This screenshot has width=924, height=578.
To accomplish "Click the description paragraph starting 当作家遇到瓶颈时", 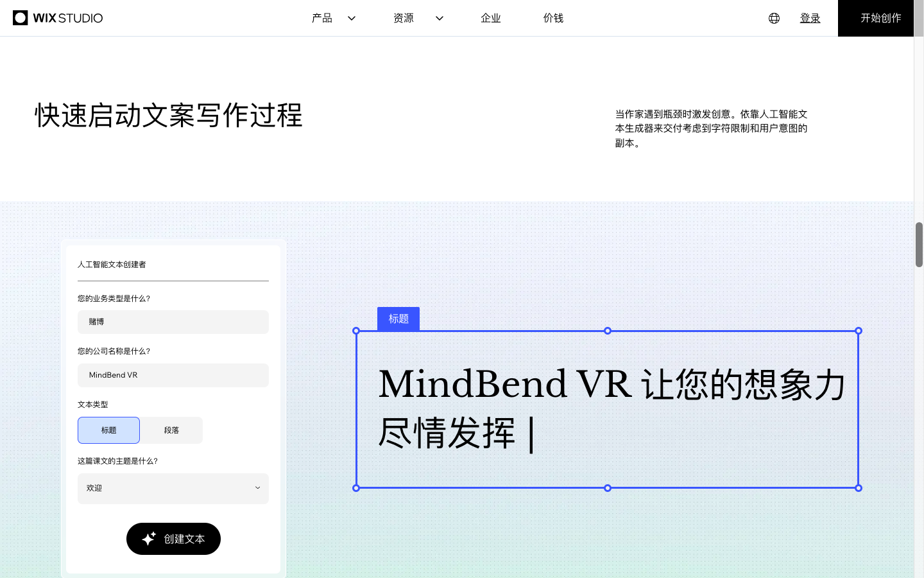I will [x=711, y=128].
